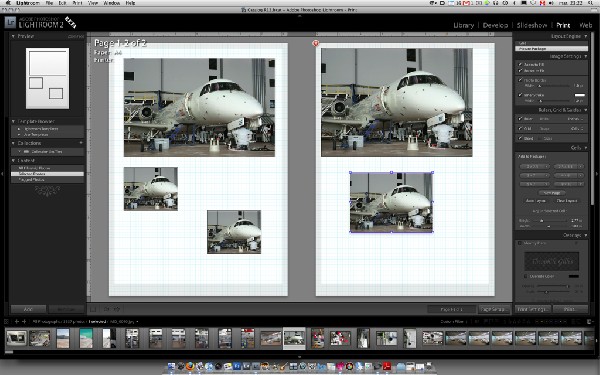The image size is (600, 375).
Task: Open Firefox from the Dock
Action: coord(190,366)
